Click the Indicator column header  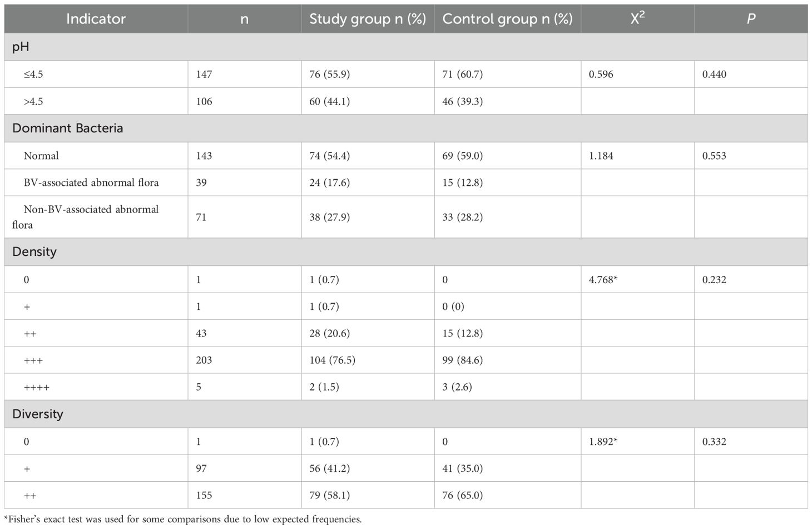tap(96, 19)
